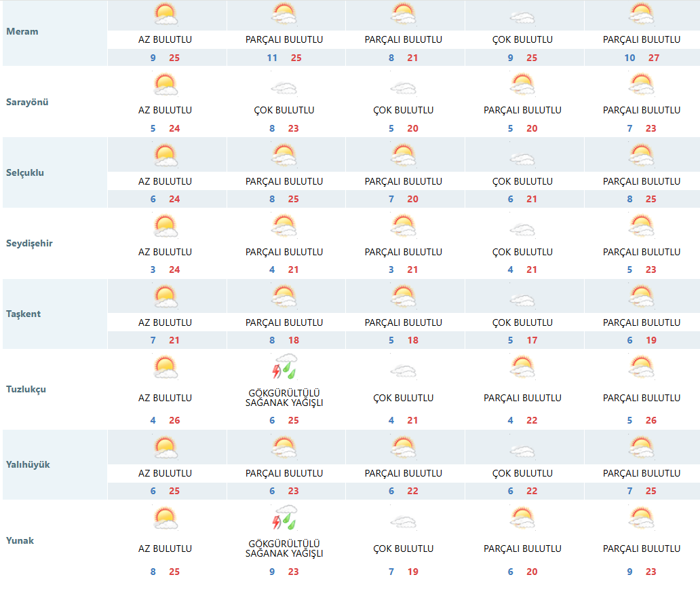The width and height of the screenshot is (700, 594).
Task: Click Meram's low temperature 11
Action: [272, 58]
